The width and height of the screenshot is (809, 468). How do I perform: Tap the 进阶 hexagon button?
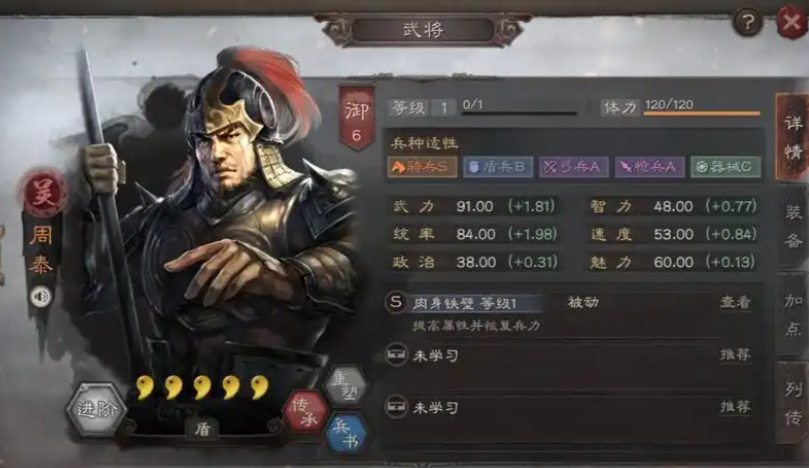click(x=96, y=410)
